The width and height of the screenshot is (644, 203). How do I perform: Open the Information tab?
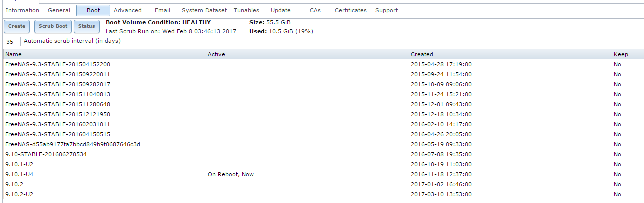(x=22, y=10)
